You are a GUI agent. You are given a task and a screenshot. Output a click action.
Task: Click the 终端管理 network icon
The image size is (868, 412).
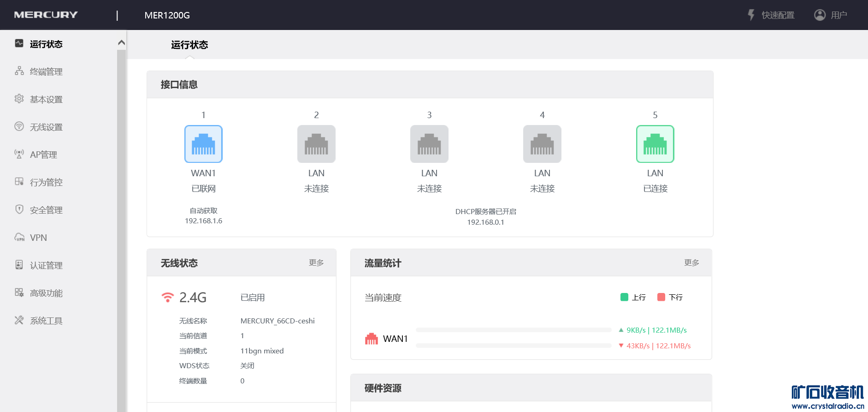point(19,71)
